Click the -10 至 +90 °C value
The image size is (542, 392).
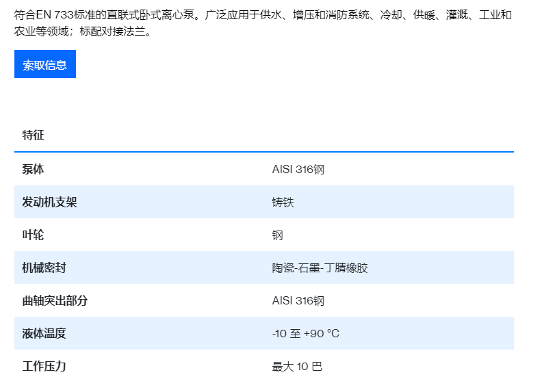305,333
